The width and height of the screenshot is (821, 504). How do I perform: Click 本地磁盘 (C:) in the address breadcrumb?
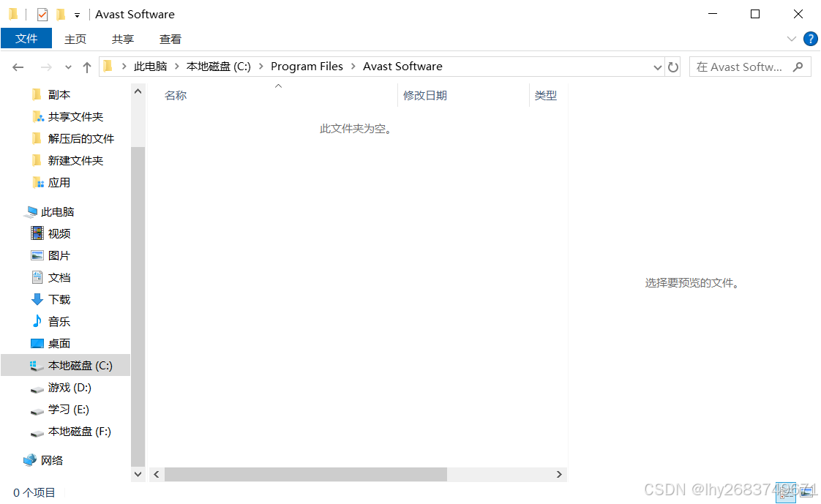[218, 67]
